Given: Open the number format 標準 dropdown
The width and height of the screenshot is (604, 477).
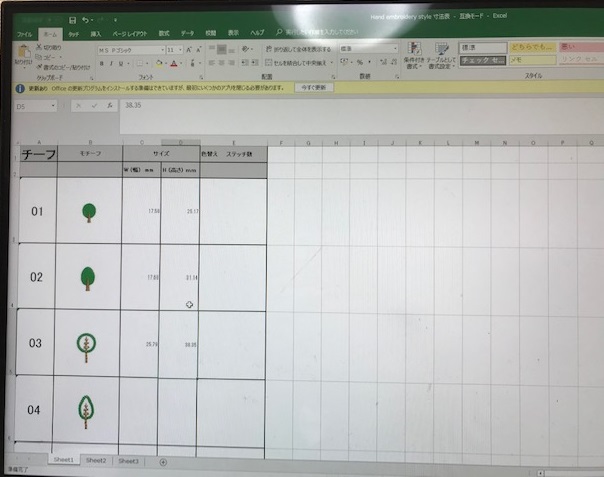Looking at the screenshot, I should click(x=395, y=49).
